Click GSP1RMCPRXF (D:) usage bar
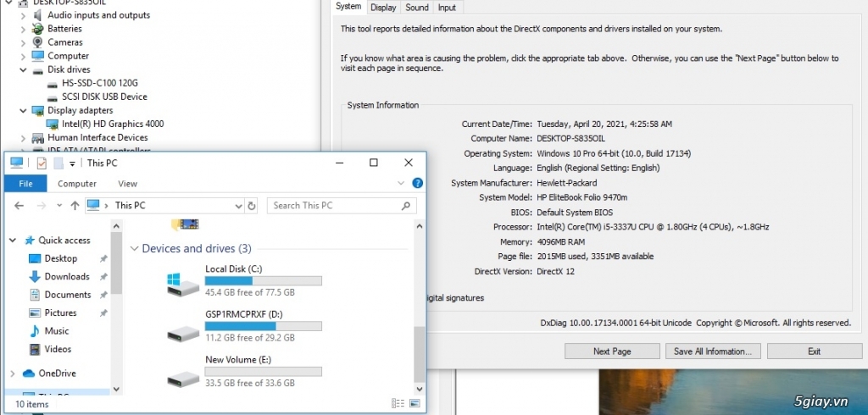Image resolution: width=868 pixels, height=415 pixels. tap(263, 326)
